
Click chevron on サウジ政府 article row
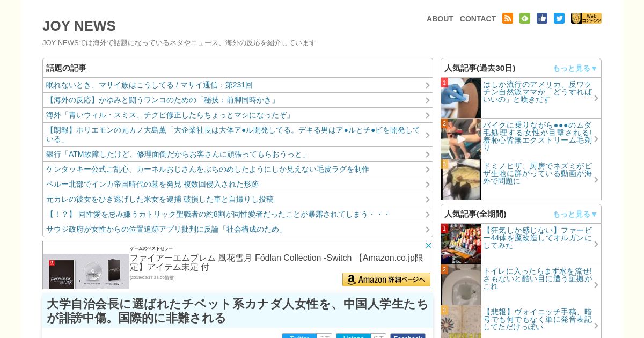pyautogui.click(x=428, y=230)
